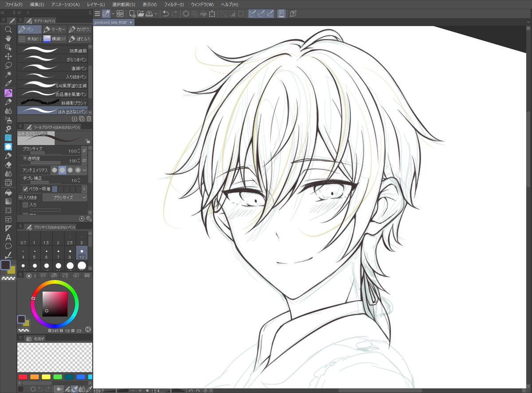Enable the 入り checkbox

(x=25, y=205)
